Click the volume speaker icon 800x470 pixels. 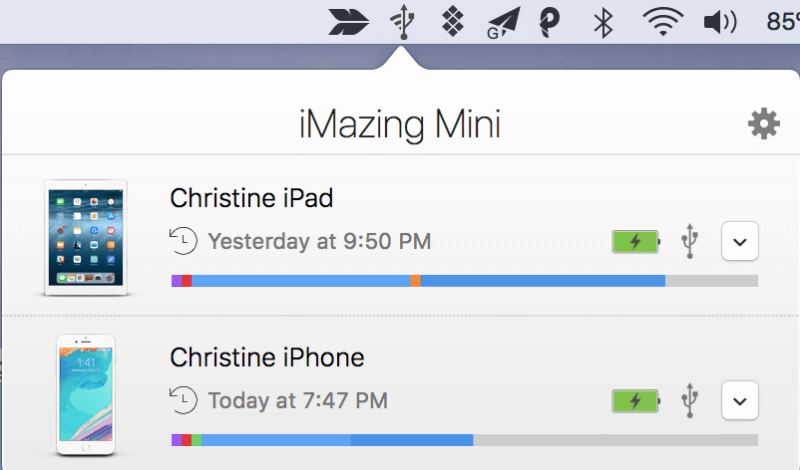[x=720, y=22]
